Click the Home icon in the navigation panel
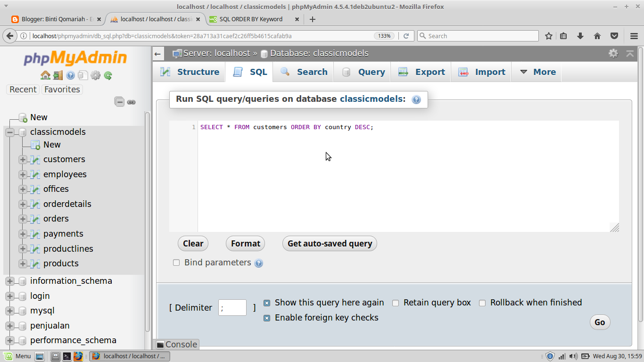The image size is (644, 362). click(x=45, y=75)
